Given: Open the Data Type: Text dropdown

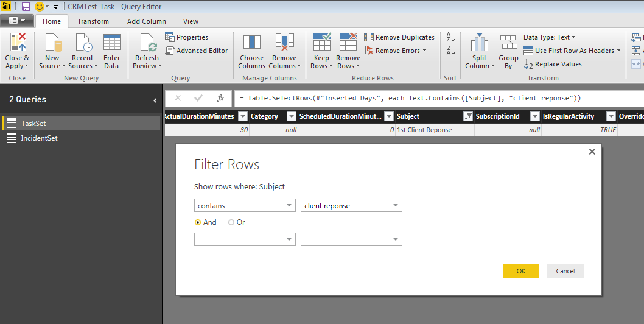Looking at the screenshot, I should point(549,37).
